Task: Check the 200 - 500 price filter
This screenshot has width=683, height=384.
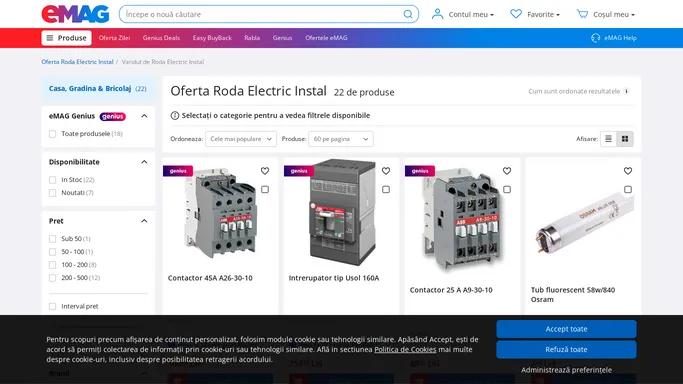Action: [x=53, y=278]
